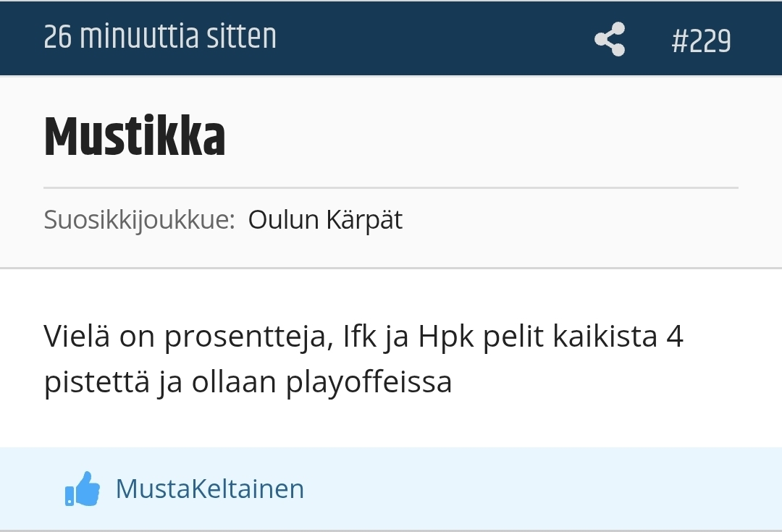Open the post permalink #229

pos(701,41)
